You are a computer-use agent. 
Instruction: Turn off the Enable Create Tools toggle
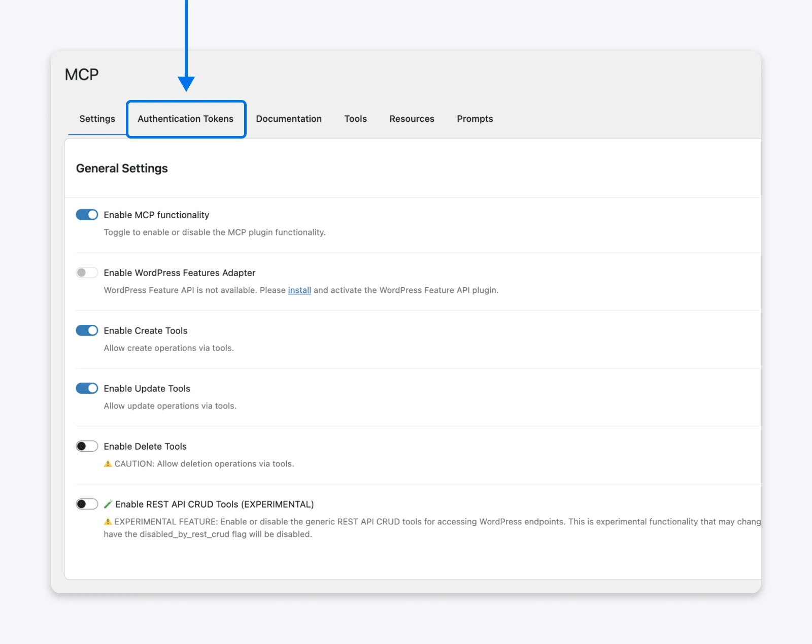(86, 330)
